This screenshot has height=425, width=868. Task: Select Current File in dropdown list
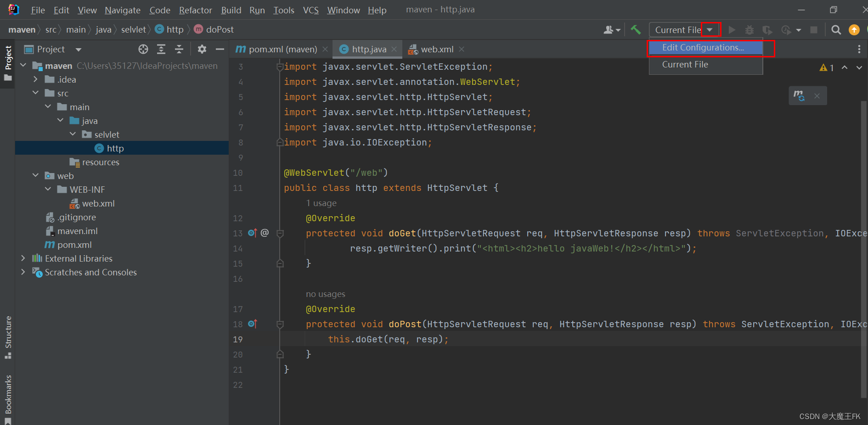706,65
